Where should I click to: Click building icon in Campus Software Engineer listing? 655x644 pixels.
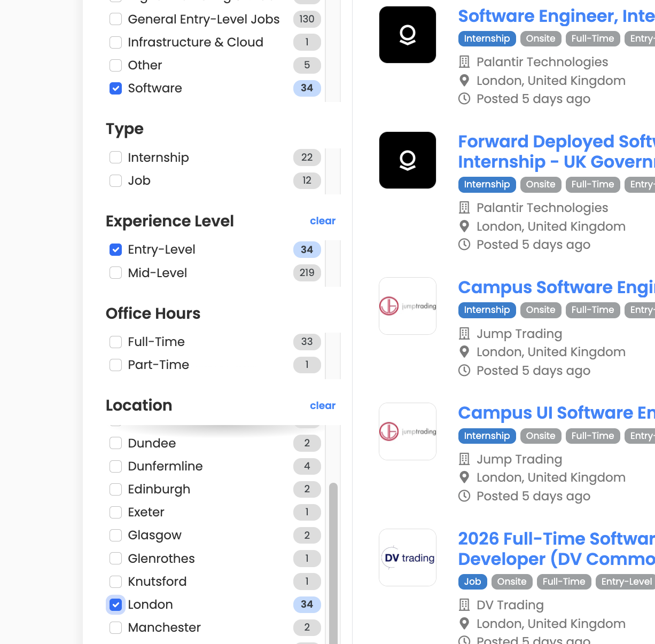[464, 334]
